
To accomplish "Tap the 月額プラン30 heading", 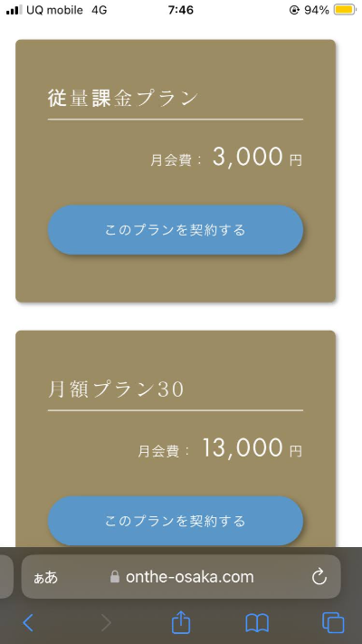I will [116, 389].
